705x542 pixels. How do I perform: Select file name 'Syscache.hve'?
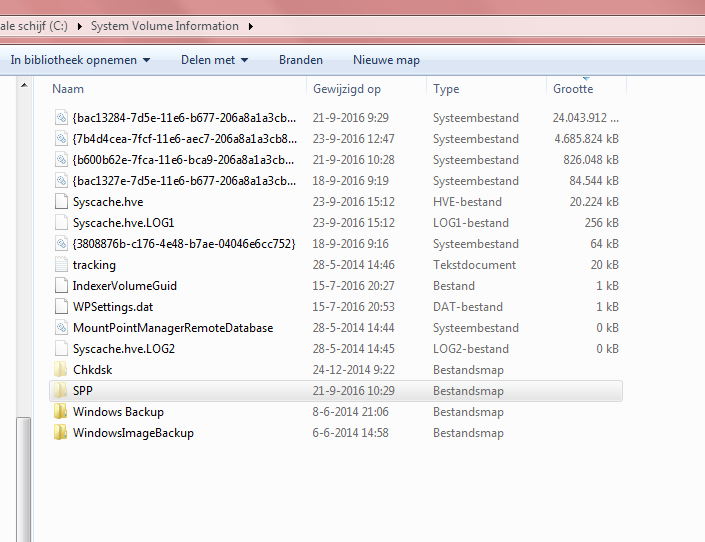pos(108,202)
